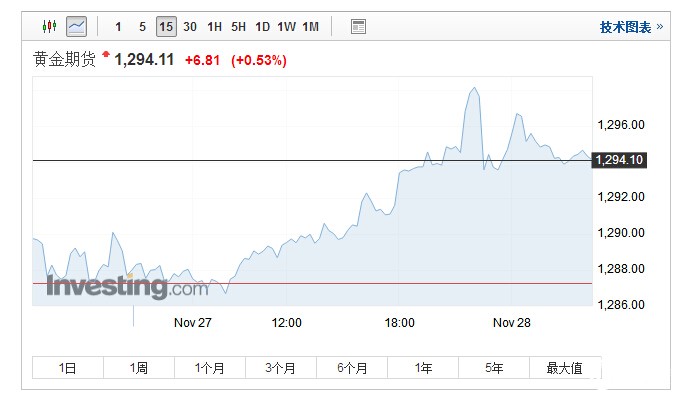Set interval to 1 minute
682x402 pixels.
[119, 27]
